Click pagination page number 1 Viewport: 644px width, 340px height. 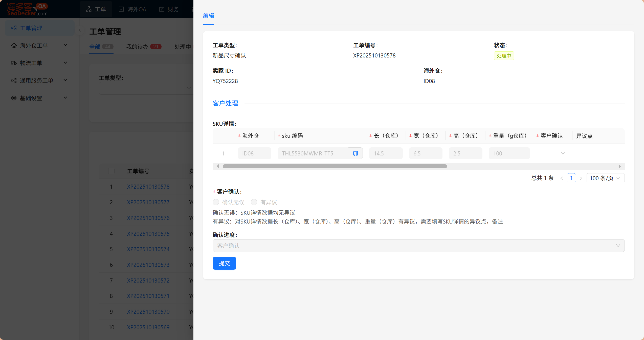click(571, 178)
